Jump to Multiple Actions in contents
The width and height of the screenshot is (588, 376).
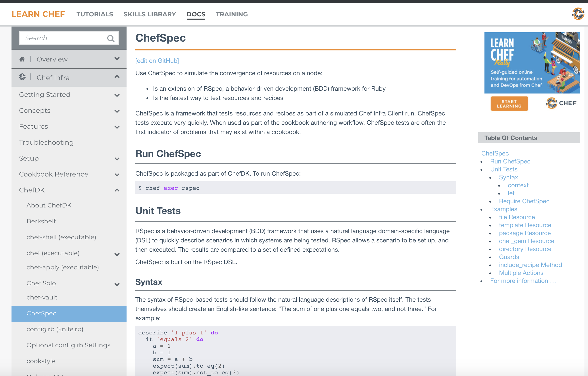click(x=521, y=273)
